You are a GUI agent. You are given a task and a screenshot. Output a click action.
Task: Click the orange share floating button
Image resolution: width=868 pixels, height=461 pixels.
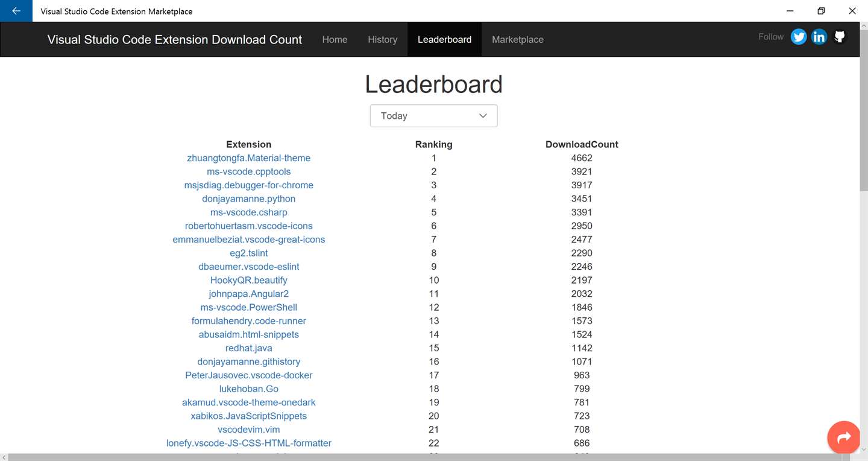(x=844, y=437)
